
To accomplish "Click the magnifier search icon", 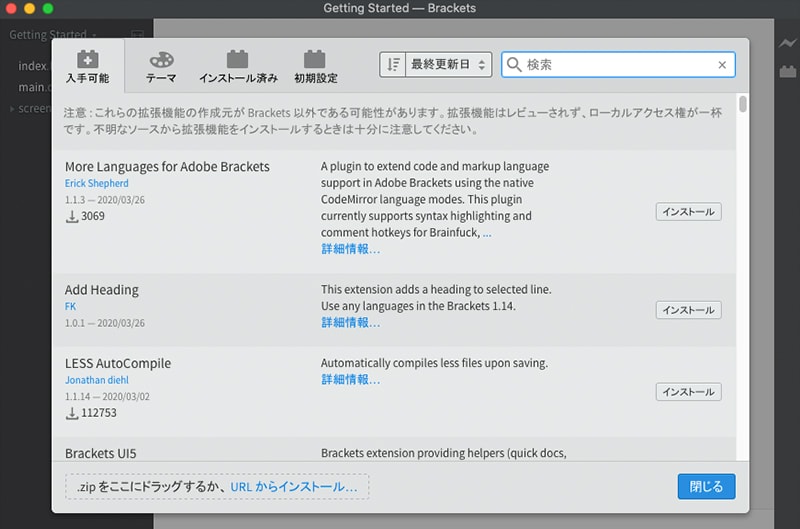I will (x=514, y=65).
